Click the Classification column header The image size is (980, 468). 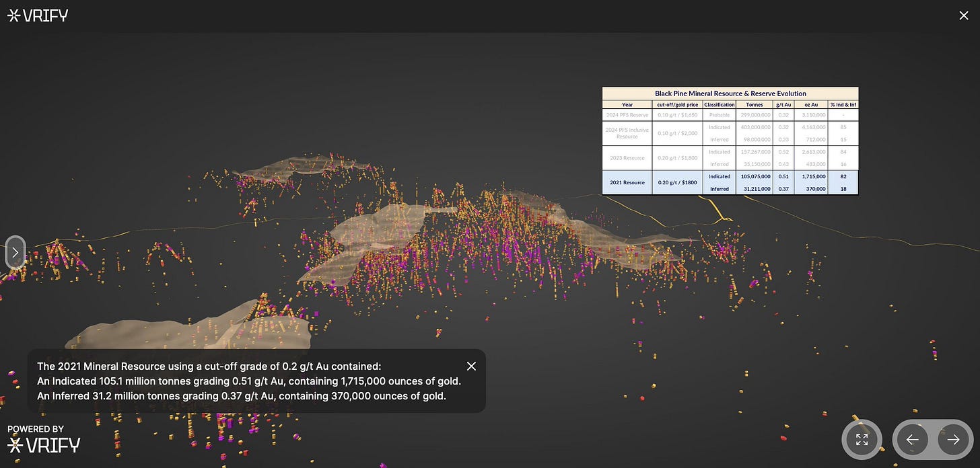(719, 105)
